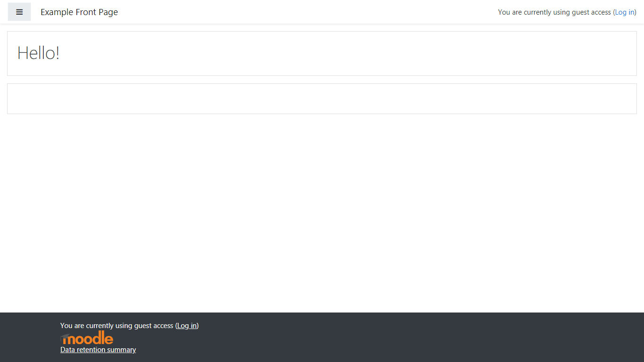Click Log in link in the footer

[187, 326]
